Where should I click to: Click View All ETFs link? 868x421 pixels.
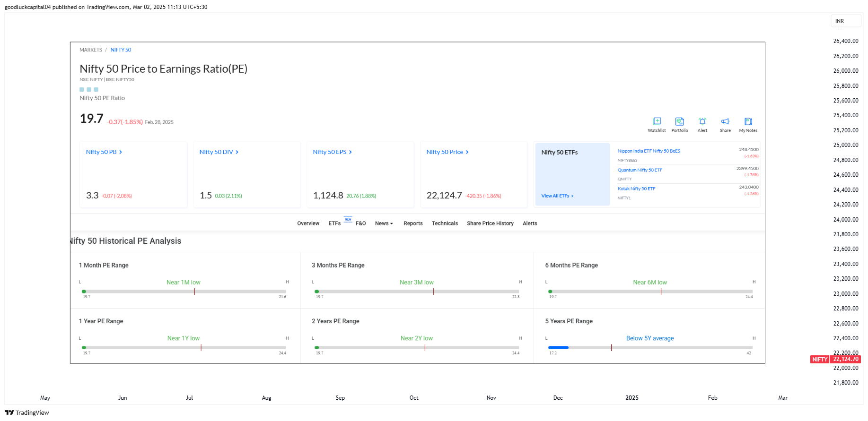(557, 196)
